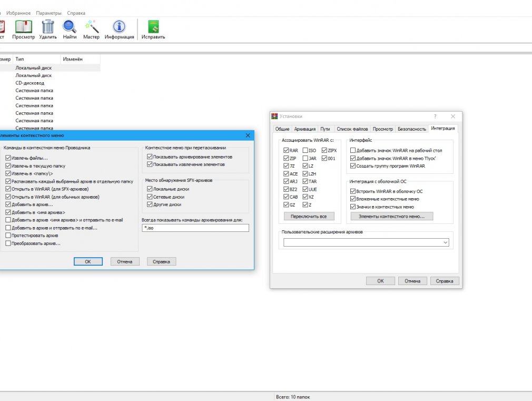The height and width of the screenshot is (401, 532).
Task: Click 'Всего: 10 папок' status bar text
Action: [293, 397]
